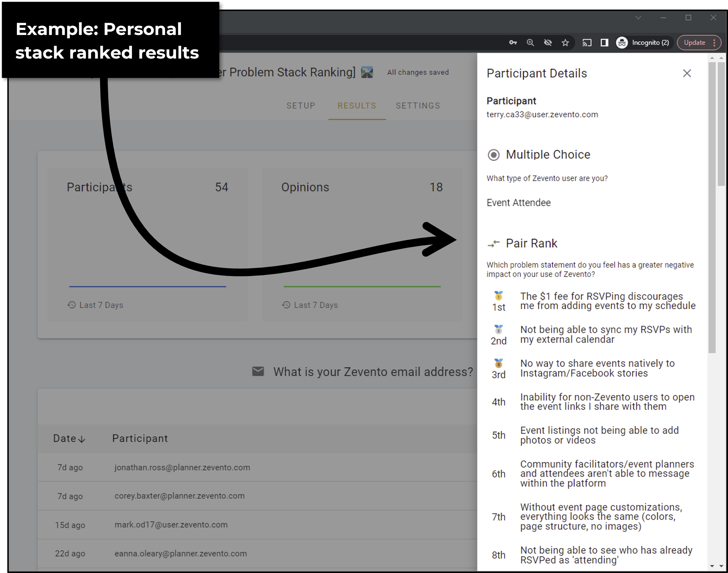
Task: Click the '22d ago' date cell
Action: tap(70, 553)
